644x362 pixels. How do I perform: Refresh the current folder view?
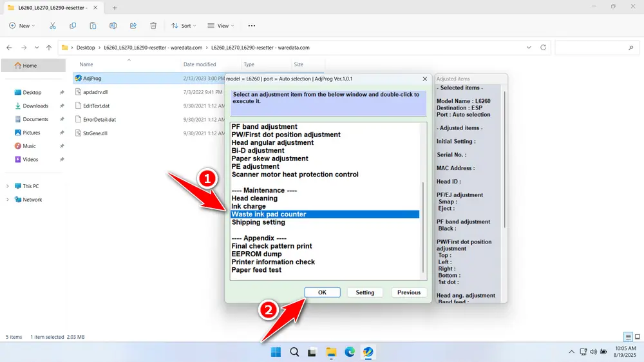pos(544,48)
